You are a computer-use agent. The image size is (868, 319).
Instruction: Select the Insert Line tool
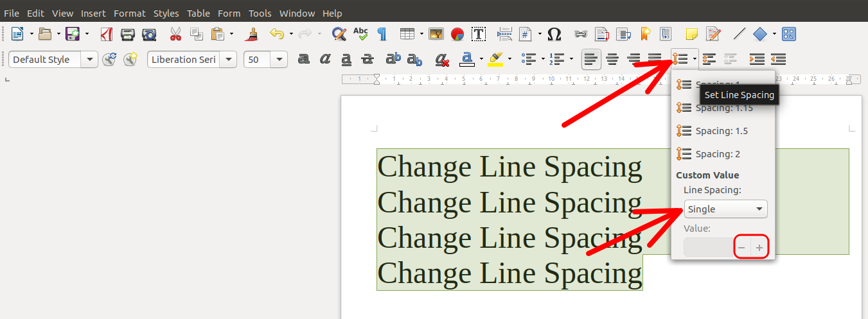[740, 33]
